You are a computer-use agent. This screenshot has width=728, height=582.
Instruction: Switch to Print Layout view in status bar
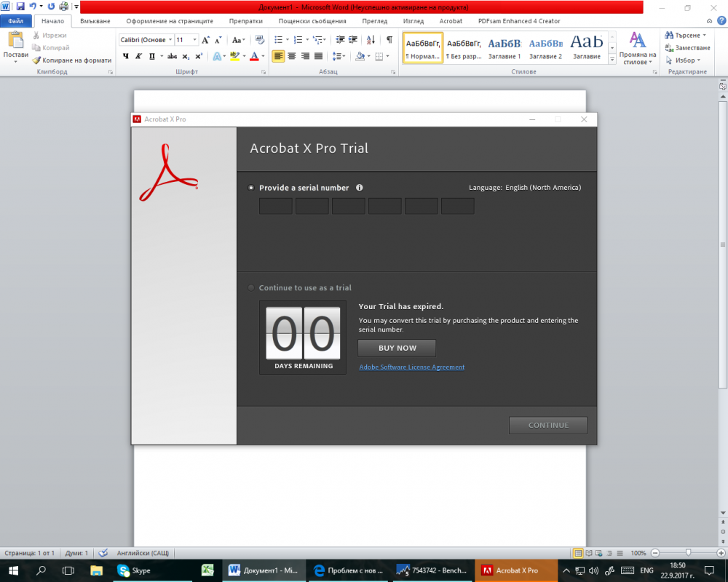[x=578, y=553]
